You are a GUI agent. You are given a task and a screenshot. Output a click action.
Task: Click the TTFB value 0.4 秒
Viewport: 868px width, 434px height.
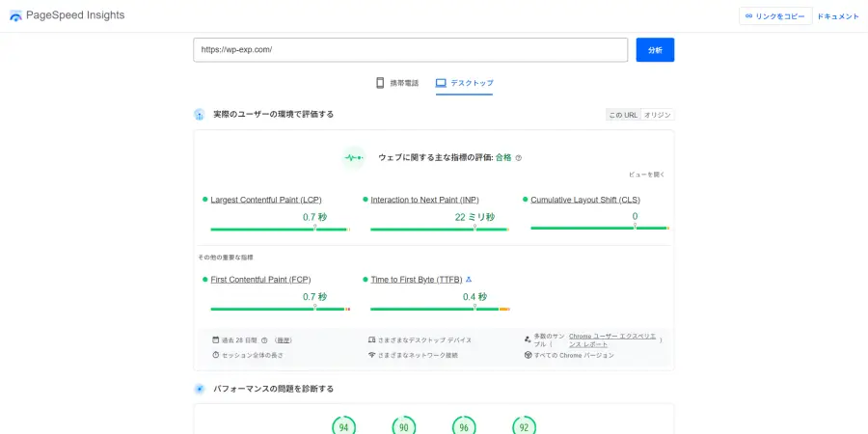475,297
